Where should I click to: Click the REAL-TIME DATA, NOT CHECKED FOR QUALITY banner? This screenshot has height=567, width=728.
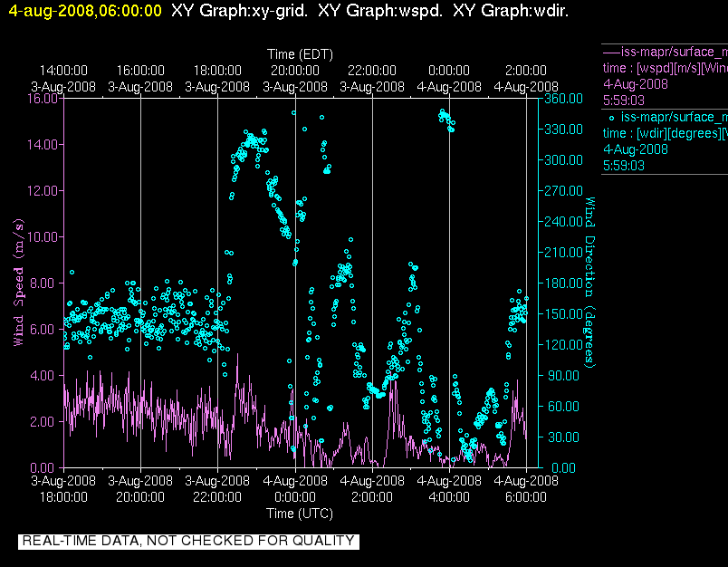[x=188, y=542]
